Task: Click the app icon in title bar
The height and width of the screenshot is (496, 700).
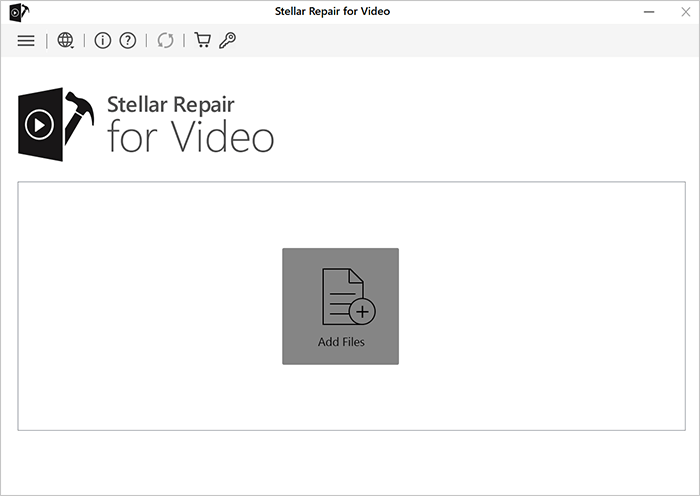Action: [19, 12]
